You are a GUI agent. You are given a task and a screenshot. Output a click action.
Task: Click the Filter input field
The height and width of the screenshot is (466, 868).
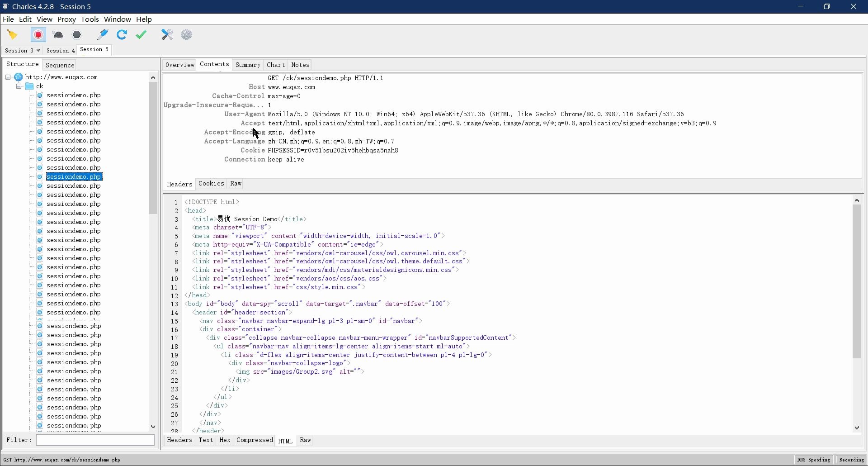tap(95, 440)
